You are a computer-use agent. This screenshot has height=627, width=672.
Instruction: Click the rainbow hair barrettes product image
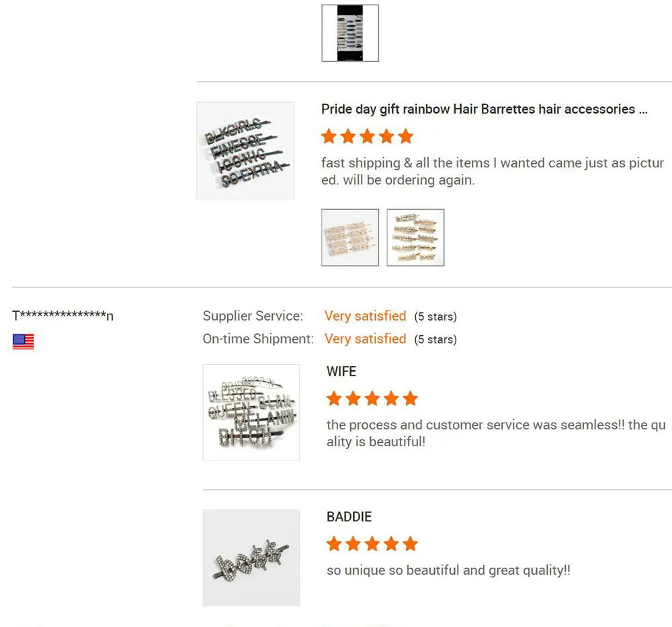[x=245, y=151]
